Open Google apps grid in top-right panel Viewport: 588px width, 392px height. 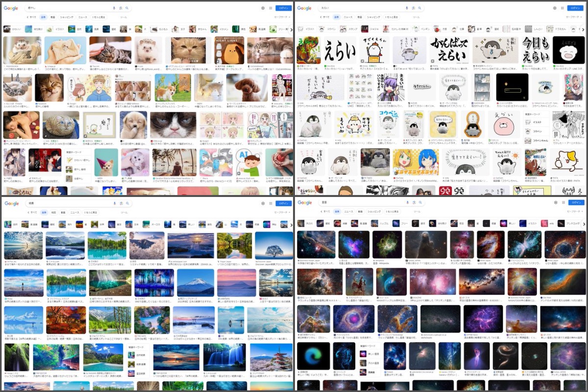click(562, 8)
